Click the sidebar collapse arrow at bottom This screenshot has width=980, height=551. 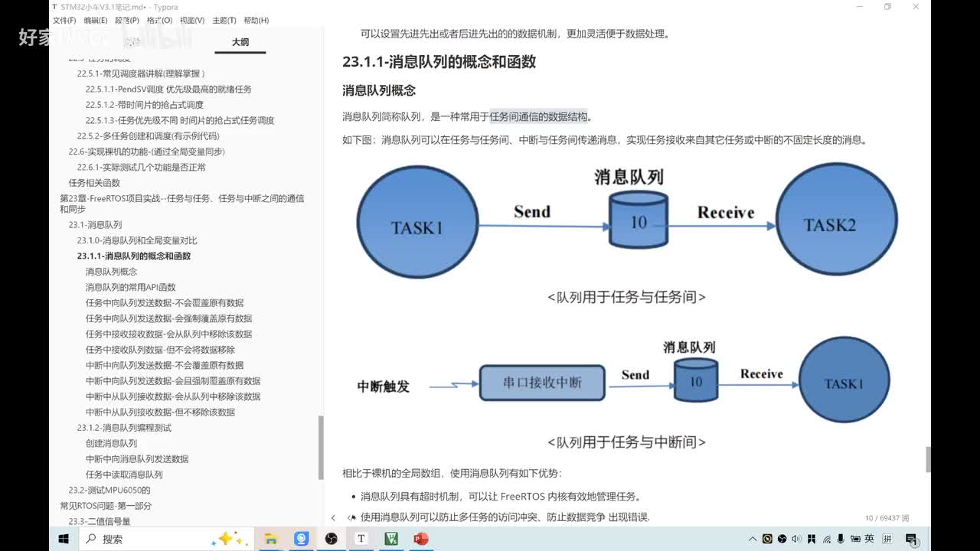click(x=333, y=518)
